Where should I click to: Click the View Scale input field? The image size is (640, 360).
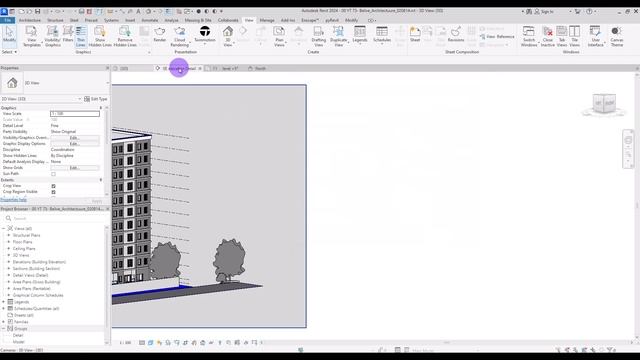[x=75, y=114]
